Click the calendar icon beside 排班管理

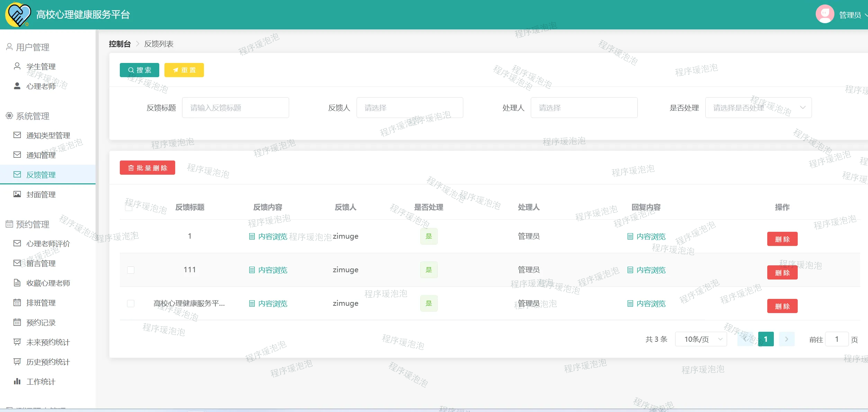point(17,302)
